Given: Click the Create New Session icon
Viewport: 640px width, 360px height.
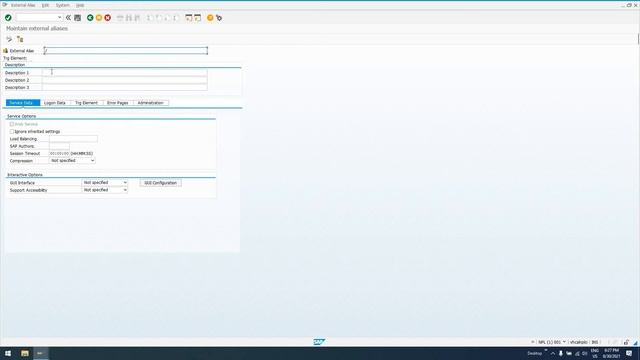Looking at the screenshot, I should point(189,18).
